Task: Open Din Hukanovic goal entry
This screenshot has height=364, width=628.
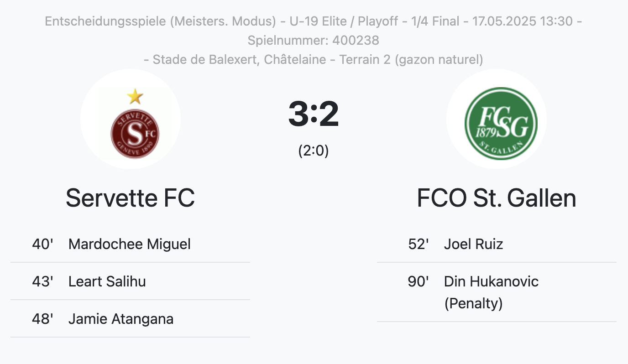Action: pos(491,281)
